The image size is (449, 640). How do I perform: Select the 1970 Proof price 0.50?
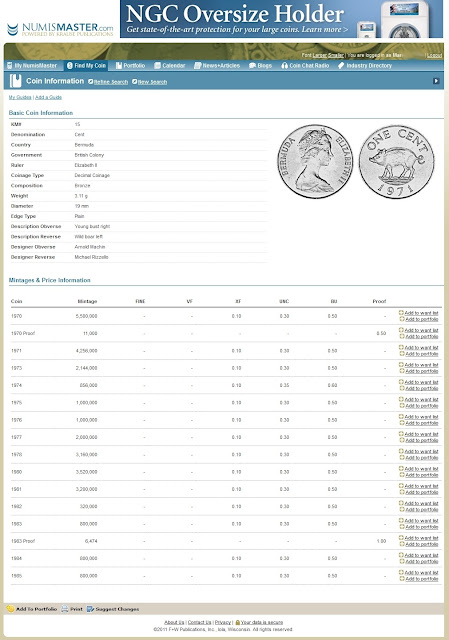pyautogui.click(x=381, y=333)
